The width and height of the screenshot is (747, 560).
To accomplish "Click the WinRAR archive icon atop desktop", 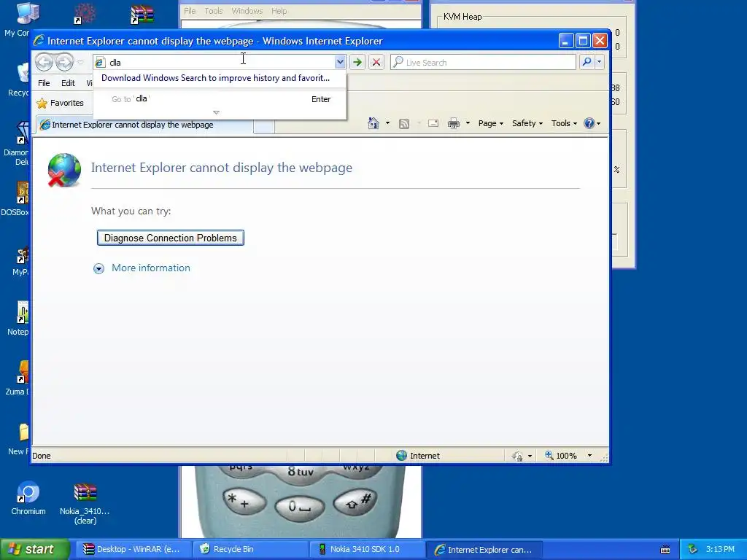I will (142, 15).
